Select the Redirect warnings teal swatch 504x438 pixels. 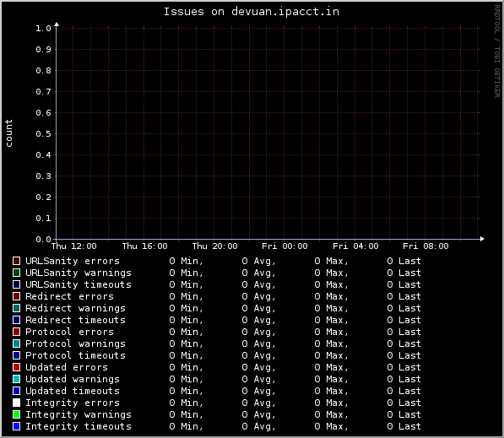click(x=16, y=308)
